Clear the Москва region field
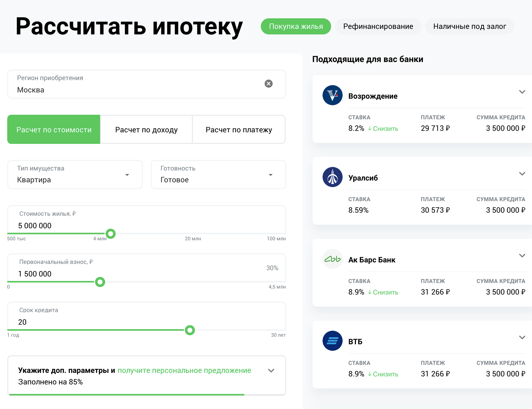Viewport: 532px width, 409px height. (x=269, y=84)
